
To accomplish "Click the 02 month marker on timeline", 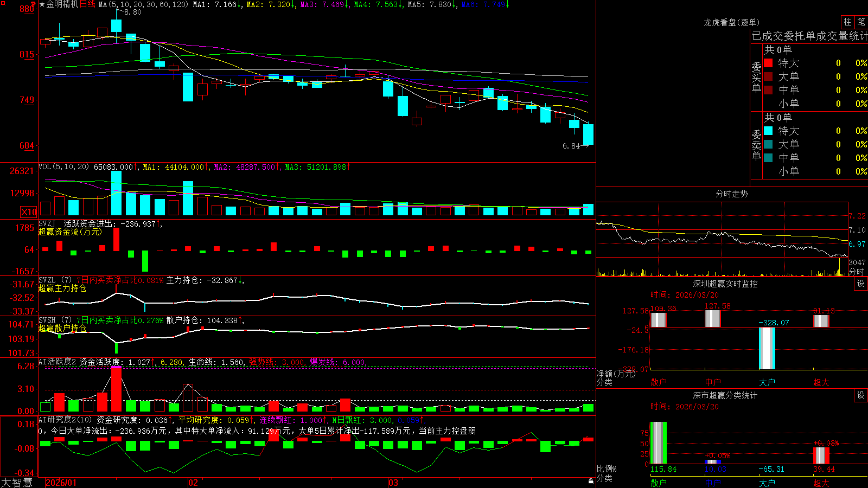I will point(193,483).
